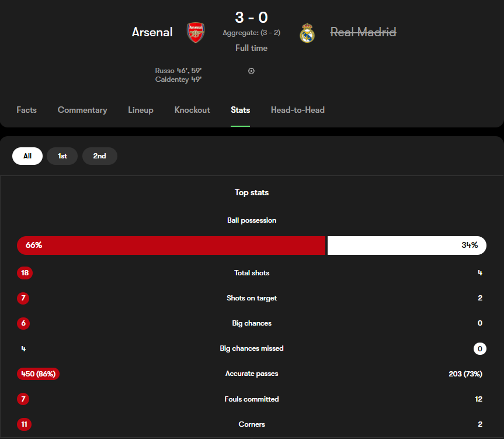This screenshot has height=439, width=504.
Task: Click the Stats tab
Action: (x=240, y=110)
